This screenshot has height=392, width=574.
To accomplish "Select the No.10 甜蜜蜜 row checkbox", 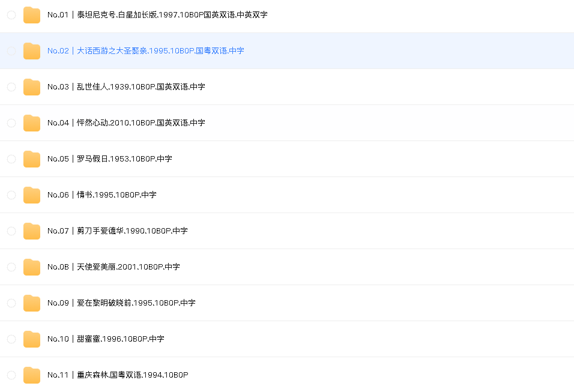I will (x=11, y=339).
